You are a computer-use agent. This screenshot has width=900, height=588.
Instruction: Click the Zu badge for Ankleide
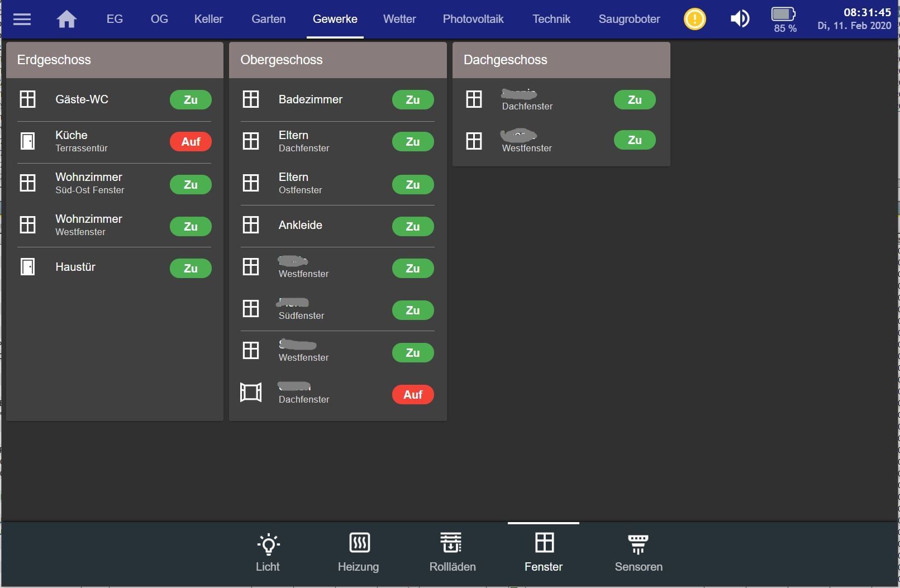[x=413, y=227]
